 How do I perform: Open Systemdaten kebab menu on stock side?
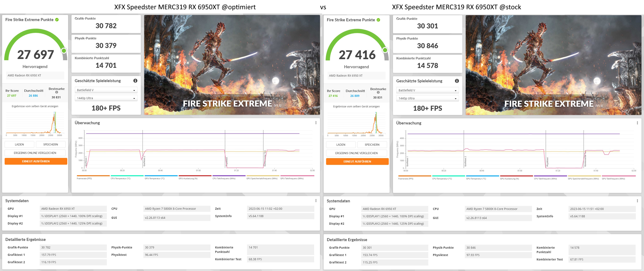pyautogui.click(x=637, y=201)
